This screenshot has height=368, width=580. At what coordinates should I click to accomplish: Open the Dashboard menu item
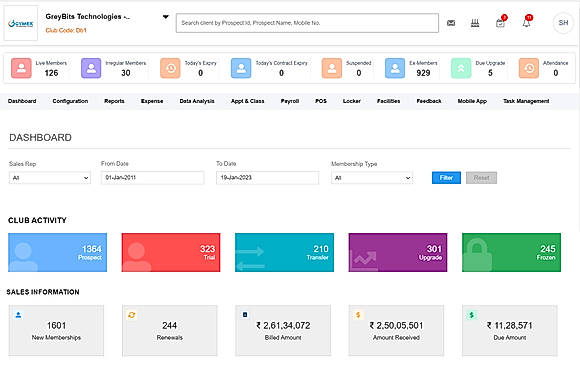click(22, 101)
